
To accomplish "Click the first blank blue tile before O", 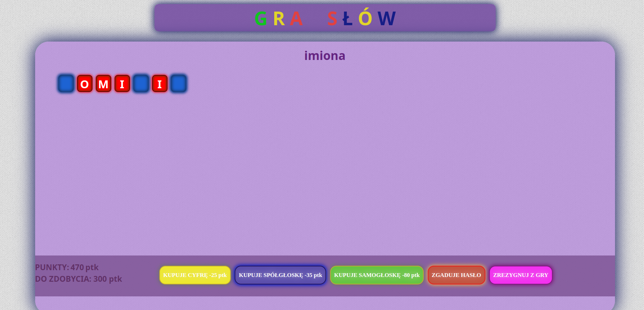I will point(66,83).
